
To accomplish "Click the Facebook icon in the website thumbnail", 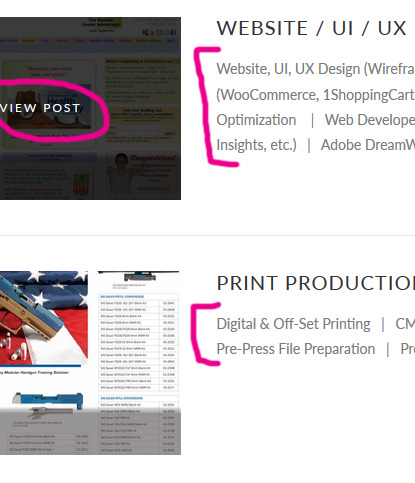I will pyautogui.click(x=173, y=32).
